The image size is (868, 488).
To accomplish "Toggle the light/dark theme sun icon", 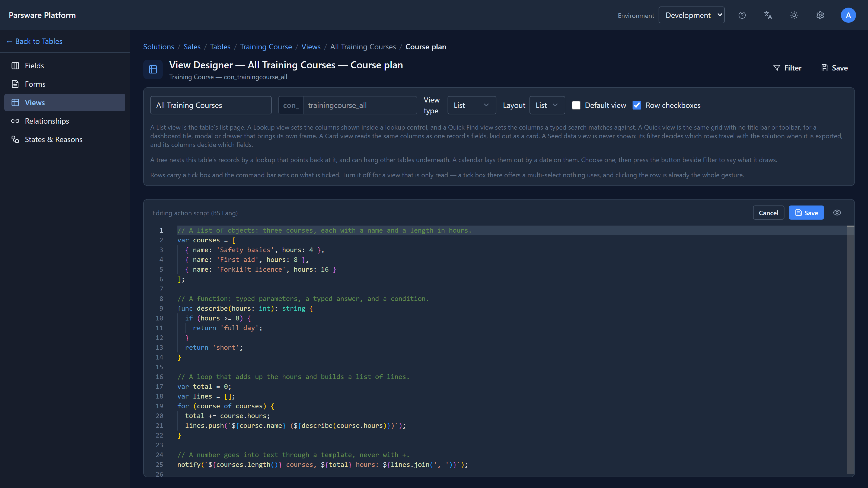I will pos(794,15).
